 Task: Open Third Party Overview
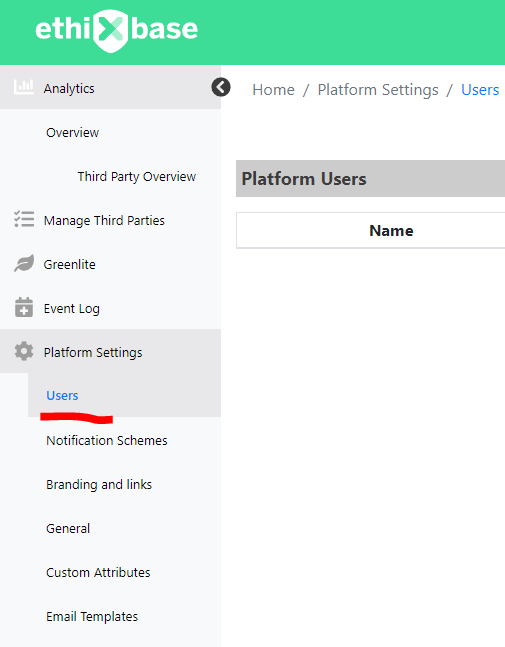click(x=137, y=177)
